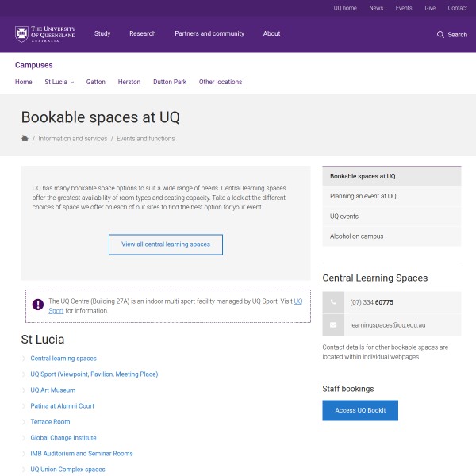Click chevron beside Central learning spaces
This screenshot has width=476, height=476.
pos(24,359)
